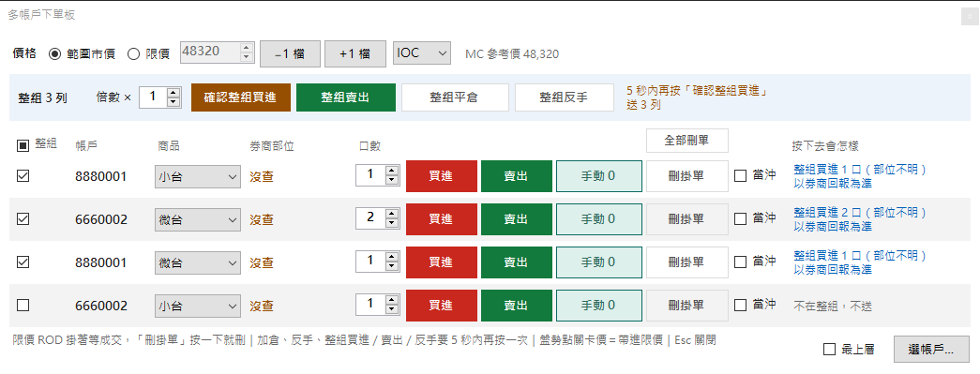This screenshot has height=374, width=980.
Task: Increase the limit price with the up arrow
Action: pyautogui.click(x=247, y=48)
